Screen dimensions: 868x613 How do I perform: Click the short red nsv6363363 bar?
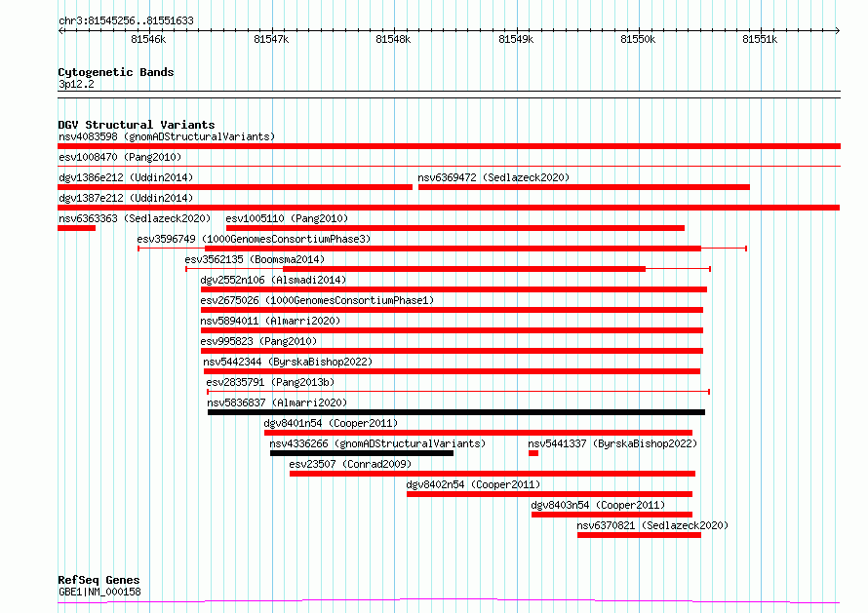click(76, 228)
